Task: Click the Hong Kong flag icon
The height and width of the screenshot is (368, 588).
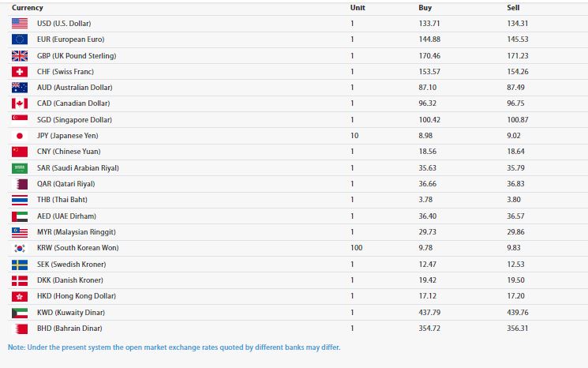Action: tap(20, 296)
